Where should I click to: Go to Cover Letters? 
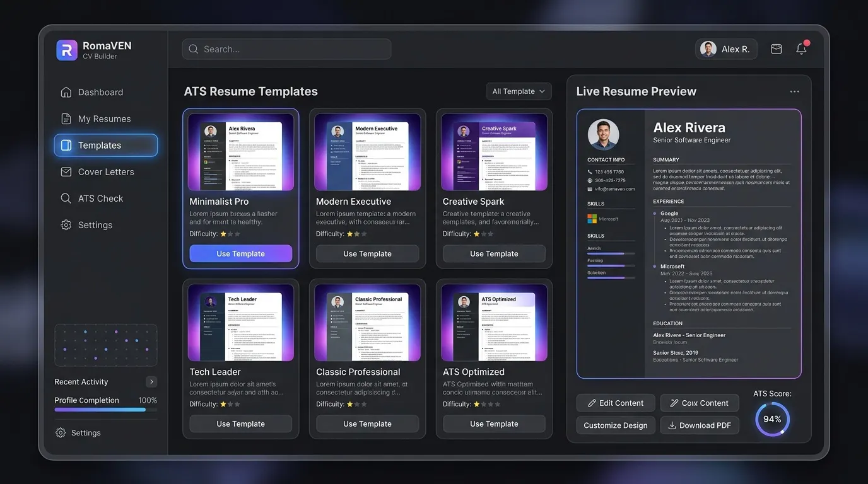coord(105,171)
